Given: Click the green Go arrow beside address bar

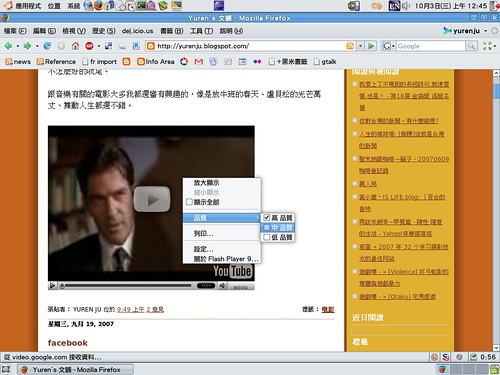Looking at the screenshot, I should click(x=371, y=46).
